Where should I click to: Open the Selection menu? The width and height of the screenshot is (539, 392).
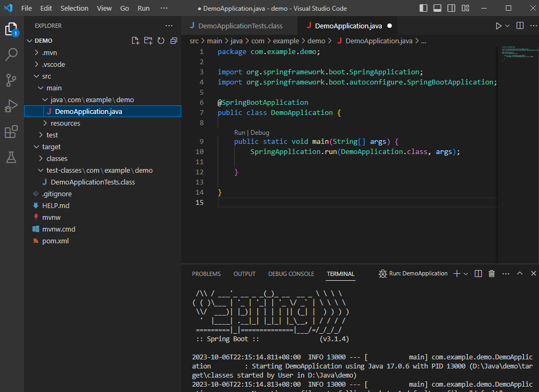coord(74,9)
